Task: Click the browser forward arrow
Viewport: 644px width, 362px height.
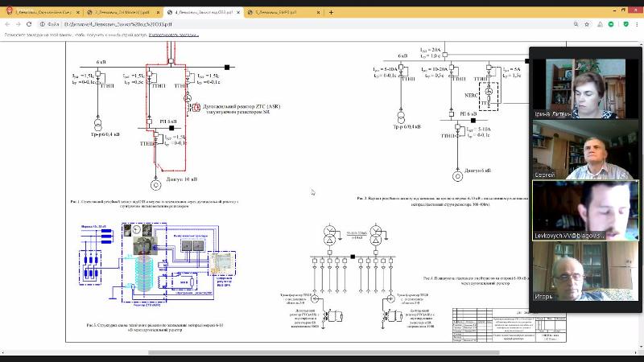Action: (x=19, y=24)
